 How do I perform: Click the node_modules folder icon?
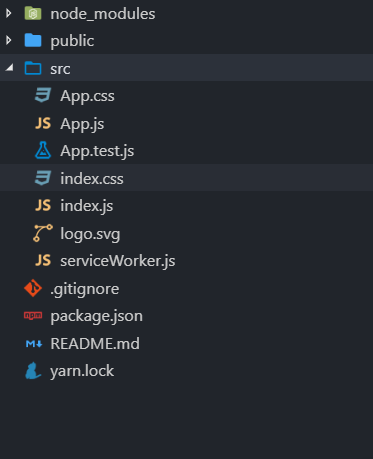click(33, 14)
